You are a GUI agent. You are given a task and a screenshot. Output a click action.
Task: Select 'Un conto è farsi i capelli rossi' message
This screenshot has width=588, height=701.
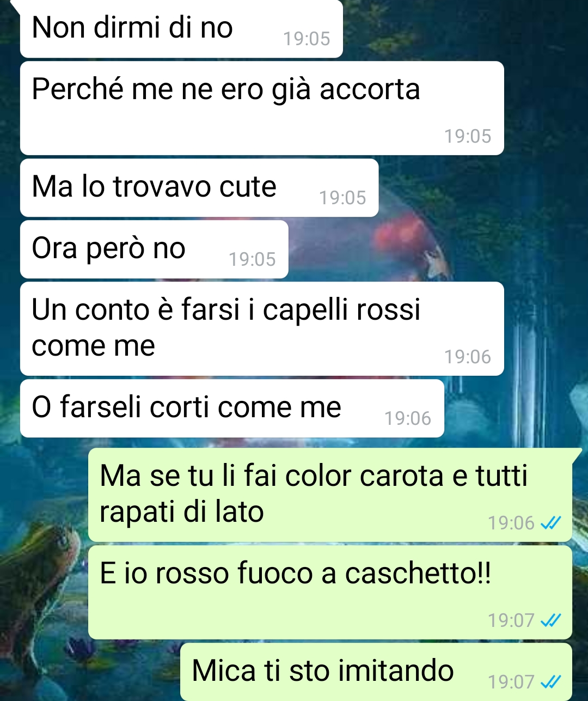(x=262, y=328)
